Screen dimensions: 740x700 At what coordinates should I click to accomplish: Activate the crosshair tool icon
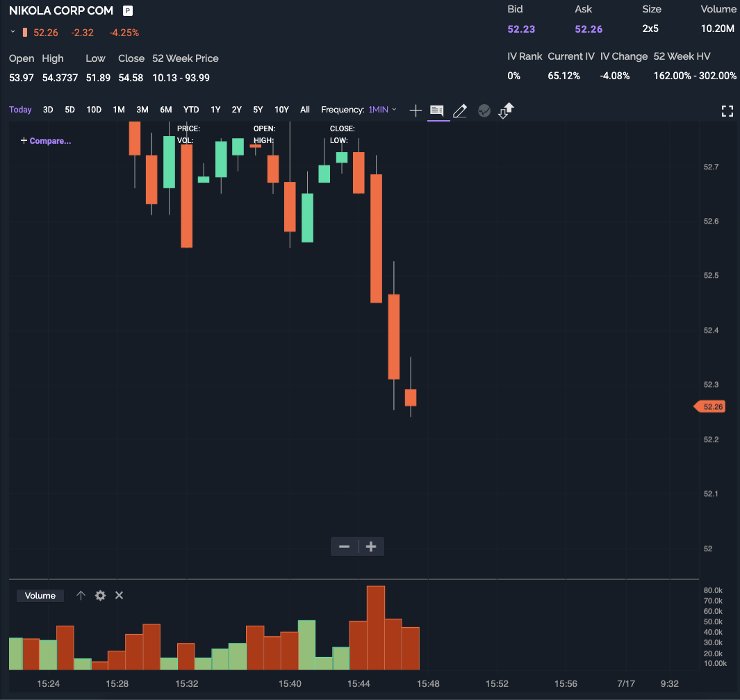(x=416, y=111)
